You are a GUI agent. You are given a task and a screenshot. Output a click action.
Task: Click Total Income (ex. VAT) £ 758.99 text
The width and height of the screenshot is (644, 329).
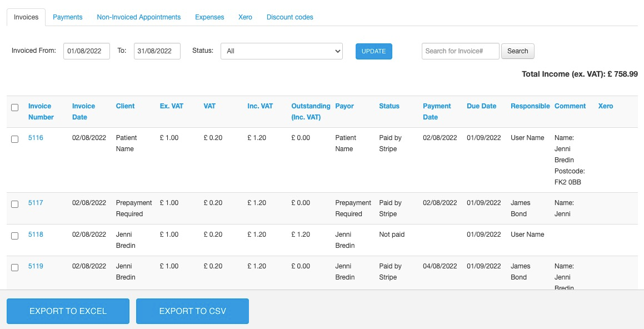580,74
